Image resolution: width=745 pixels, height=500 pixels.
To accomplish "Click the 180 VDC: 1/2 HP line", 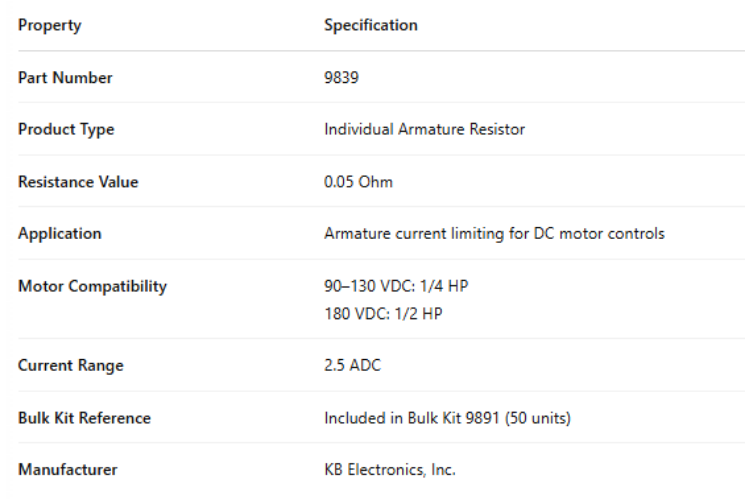I will [383, 313].
